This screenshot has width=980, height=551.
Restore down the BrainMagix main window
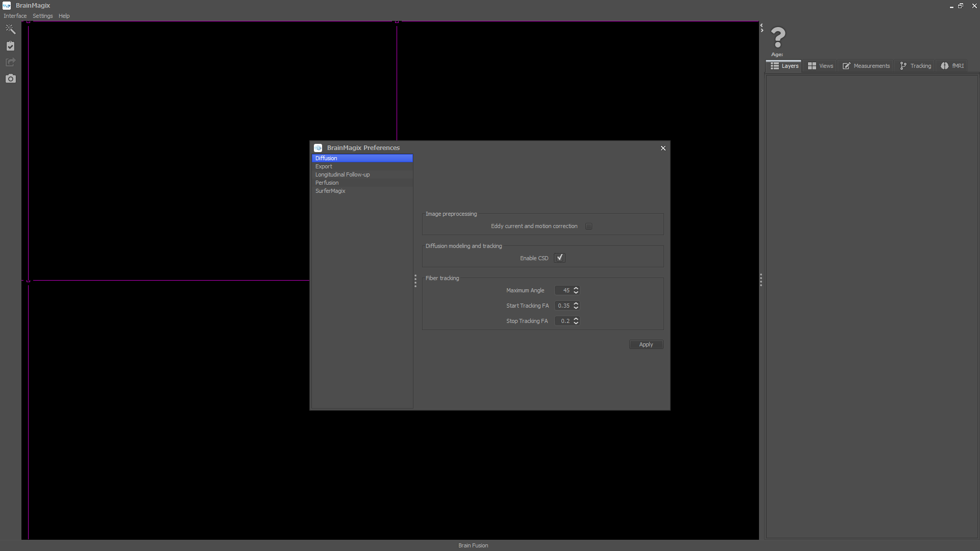(961, 6)
